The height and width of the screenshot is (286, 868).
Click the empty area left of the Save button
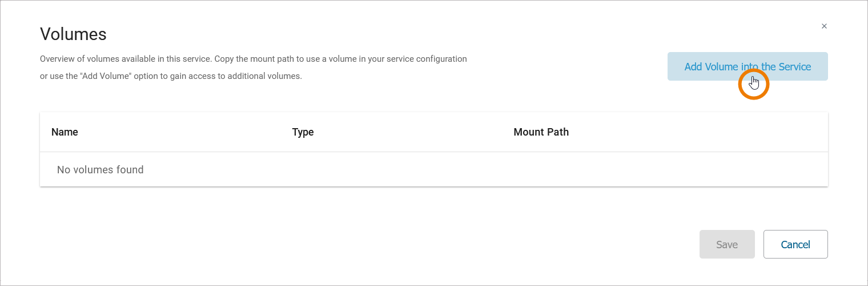pos(514,244)
